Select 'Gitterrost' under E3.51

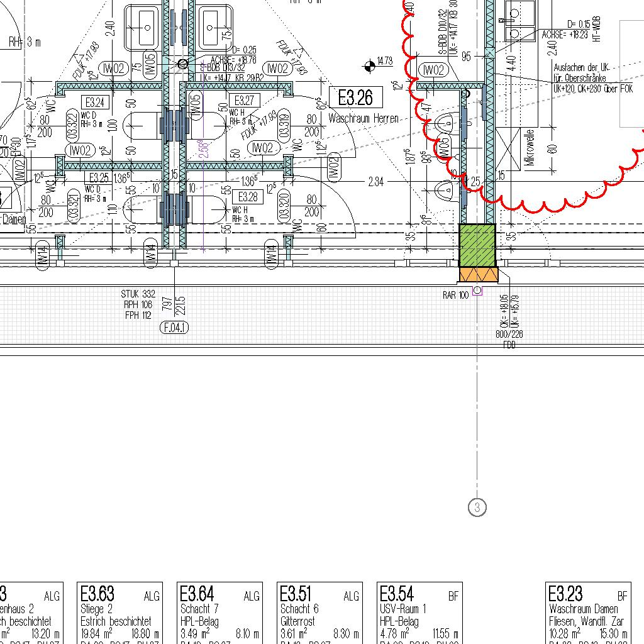click(297, 621)
